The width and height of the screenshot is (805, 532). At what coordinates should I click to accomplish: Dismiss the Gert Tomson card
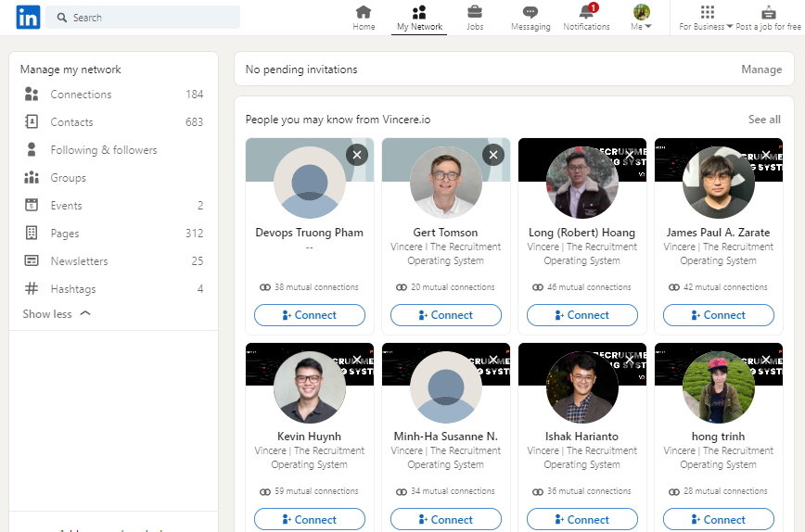(493, 155)
